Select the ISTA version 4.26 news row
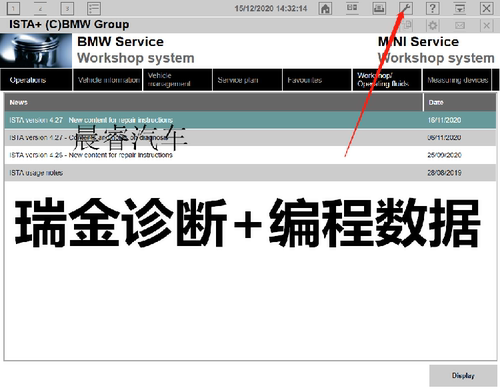This screenshot has height=390, width=500. [x=250, y=155]
